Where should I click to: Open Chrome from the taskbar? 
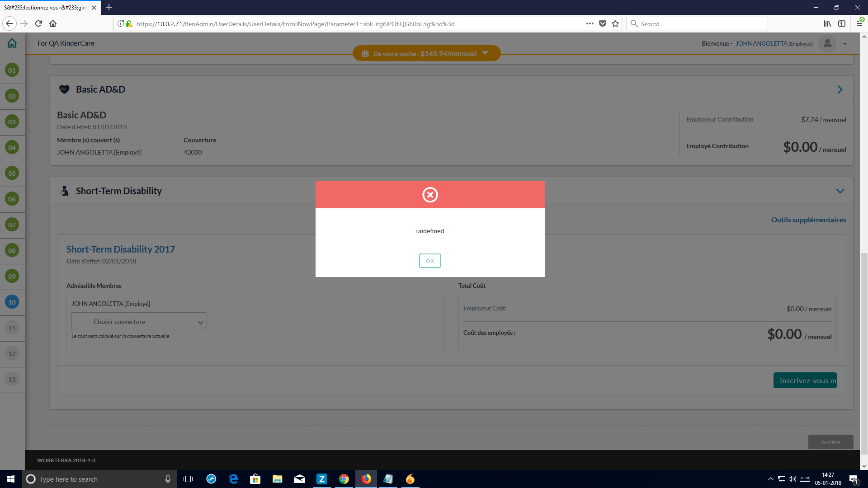click(344, 479)
